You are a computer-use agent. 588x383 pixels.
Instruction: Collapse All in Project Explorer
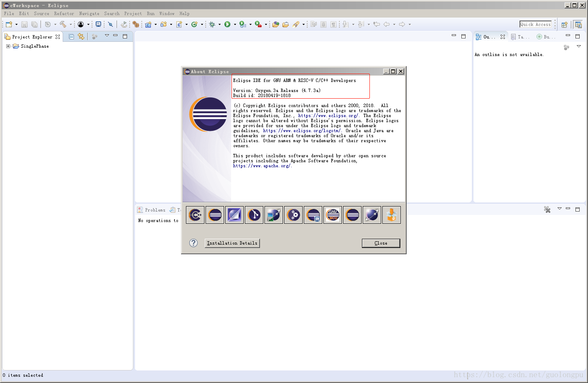71,37
